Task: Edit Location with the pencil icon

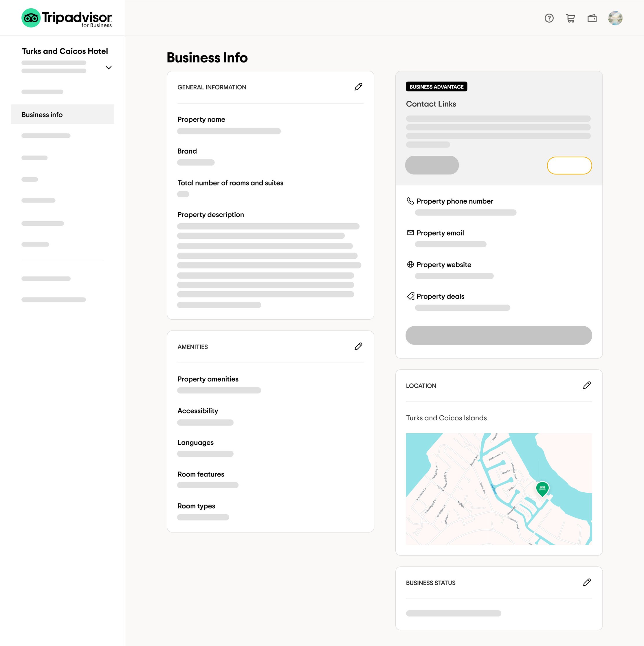Action: [587, 386]
